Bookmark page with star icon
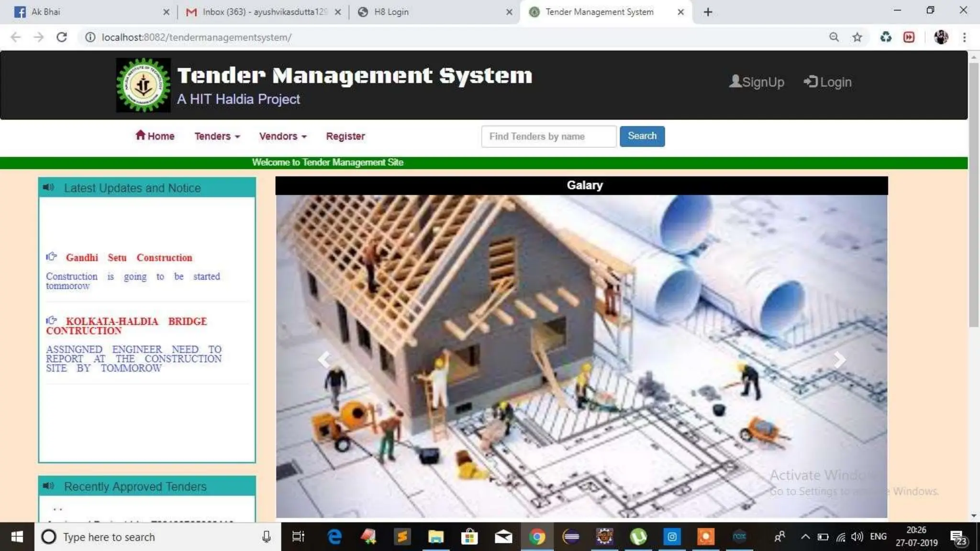 pyautogui.click(x=857, y=37)
